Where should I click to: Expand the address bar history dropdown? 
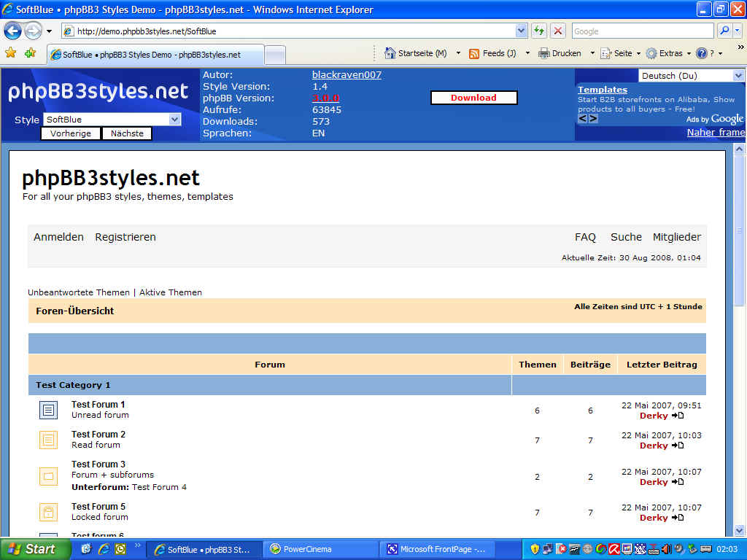521,31
